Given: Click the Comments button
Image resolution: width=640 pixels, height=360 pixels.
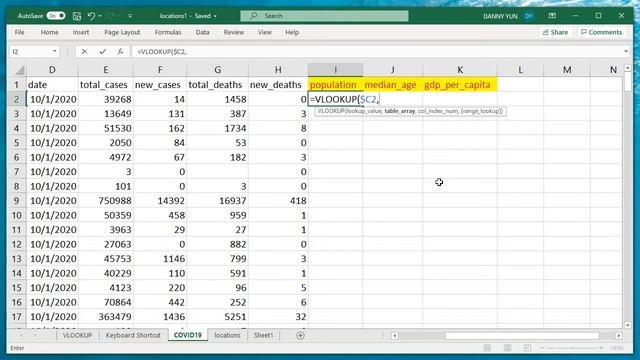Looking at the screenshot, I should 602,32.
